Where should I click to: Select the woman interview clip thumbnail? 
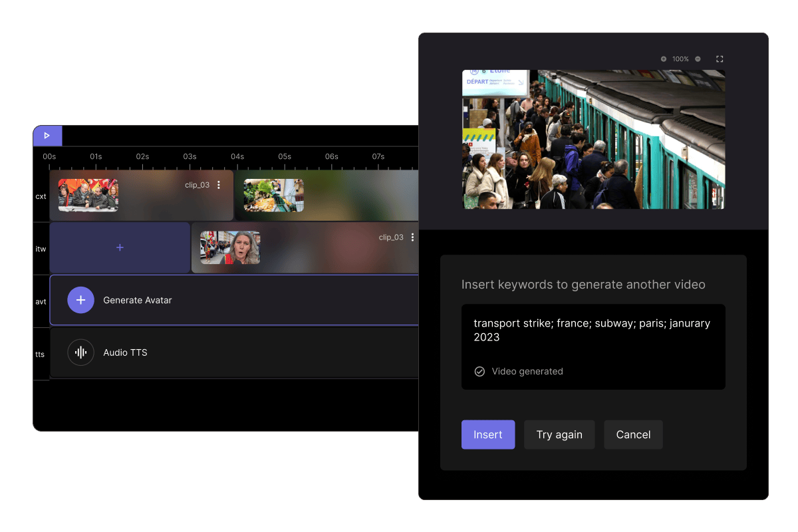point(230,247)
